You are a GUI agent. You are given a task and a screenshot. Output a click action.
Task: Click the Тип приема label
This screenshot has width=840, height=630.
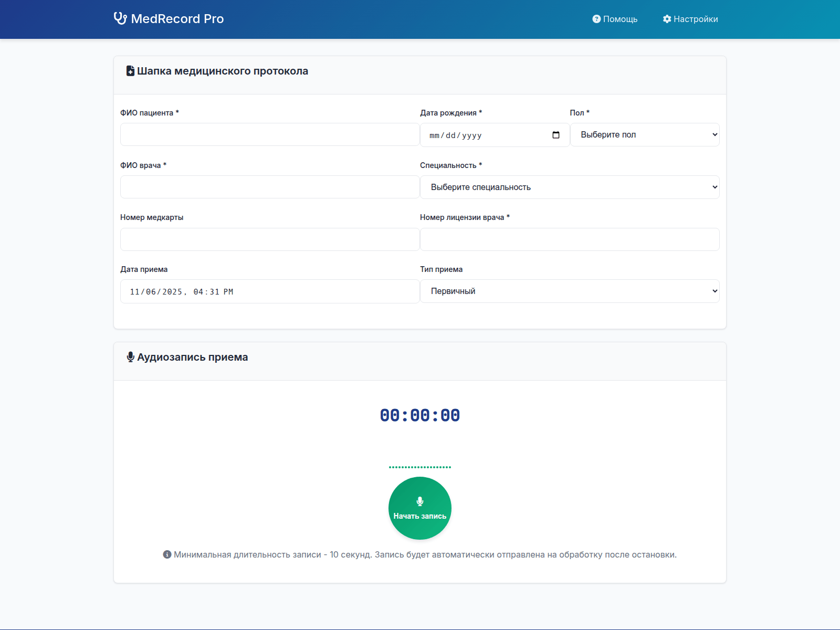pyautogui.click(x=441, y=269)
